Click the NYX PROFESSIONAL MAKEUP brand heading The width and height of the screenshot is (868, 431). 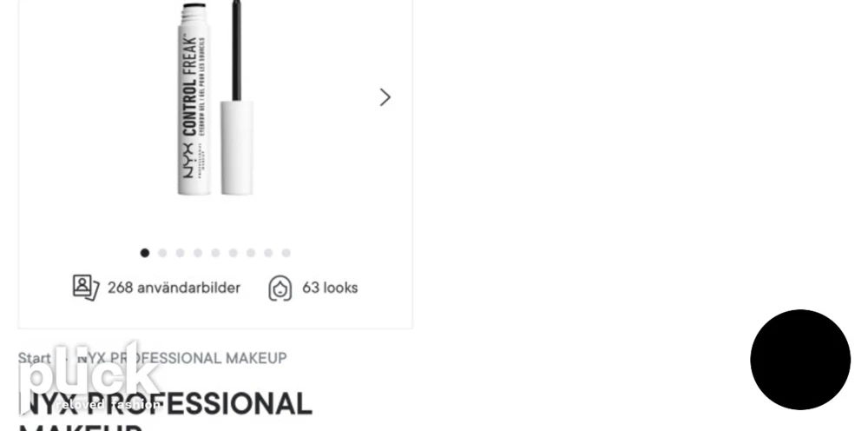tap(165, 410)
